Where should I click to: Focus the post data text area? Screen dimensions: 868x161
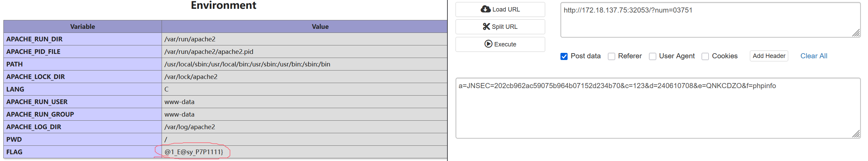pos(658,108)
